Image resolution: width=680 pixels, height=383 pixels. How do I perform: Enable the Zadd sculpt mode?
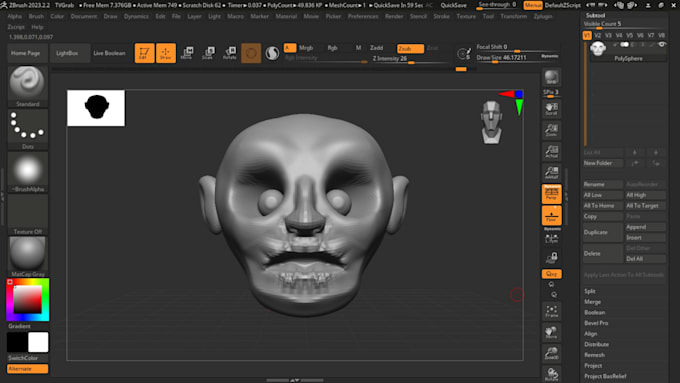(x=376, y=48)
